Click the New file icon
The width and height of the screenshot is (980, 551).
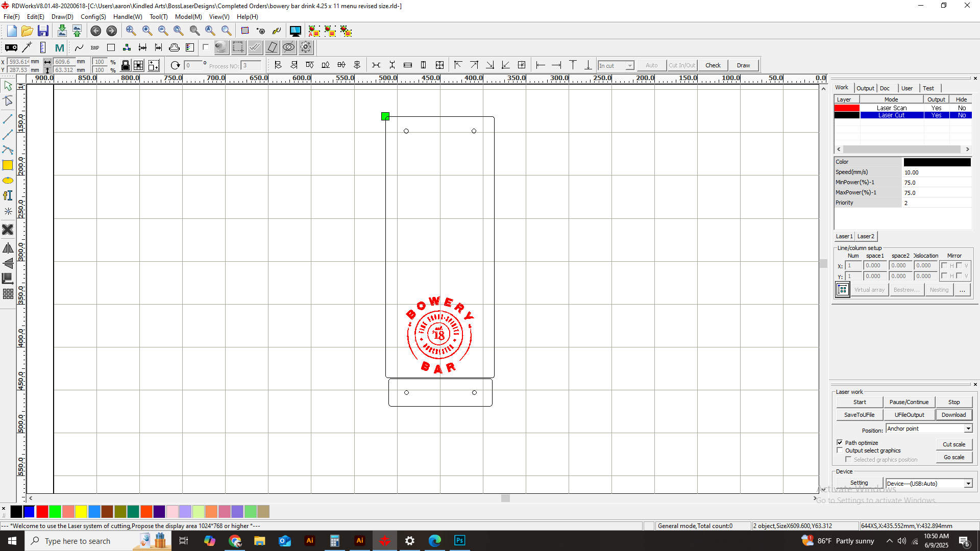[12, 31]
